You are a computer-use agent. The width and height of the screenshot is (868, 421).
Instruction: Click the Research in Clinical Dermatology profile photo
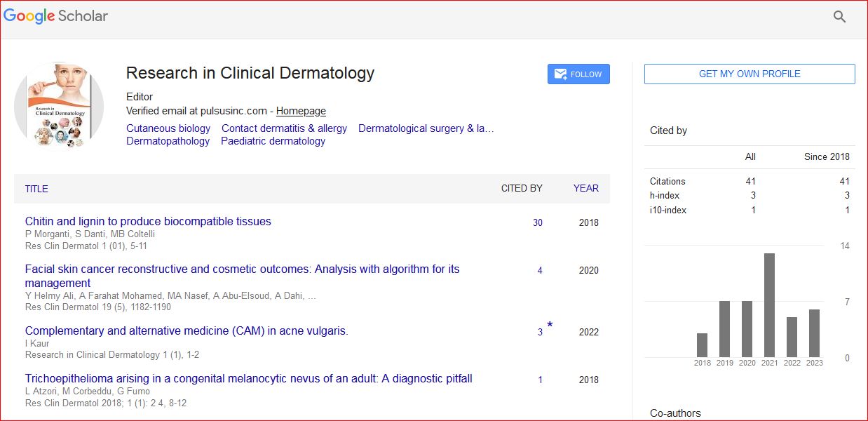click(x=59, y=107)
